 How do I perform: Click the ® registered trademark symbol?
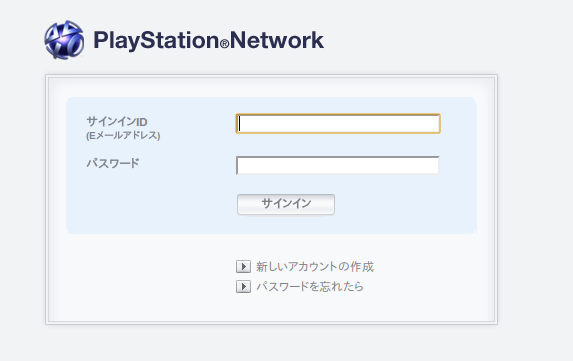coord(224,44)
